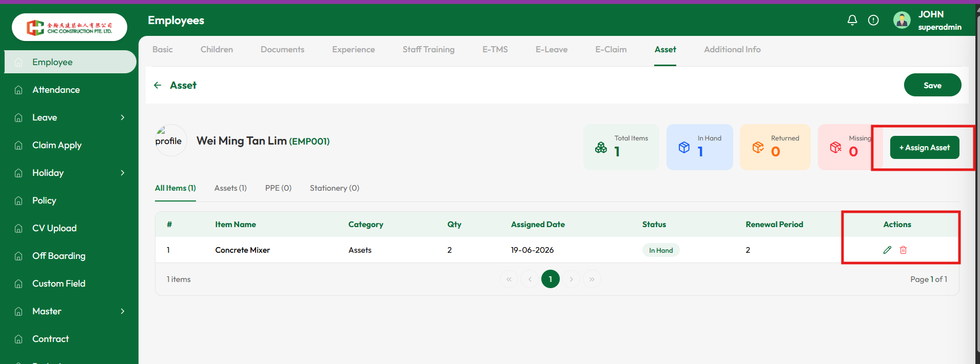
Task: Edit the Concrete Mixer row with the pencil icon
Action: click(x=887, y=250)
